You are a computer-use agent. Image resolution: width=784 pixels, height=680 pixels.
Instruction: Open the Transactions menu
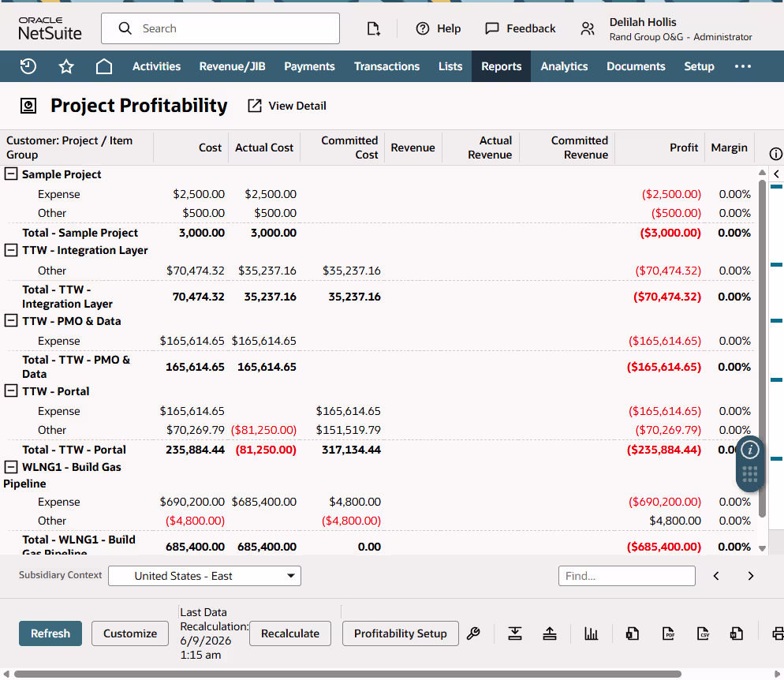tap(386, 66)
